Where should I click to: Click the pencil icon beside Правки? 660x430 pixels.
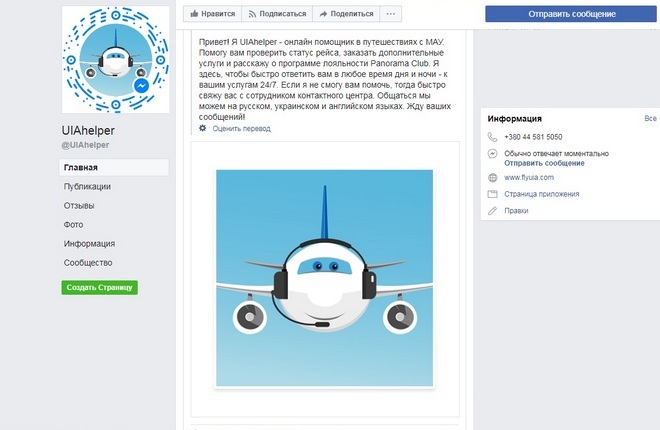492,211
